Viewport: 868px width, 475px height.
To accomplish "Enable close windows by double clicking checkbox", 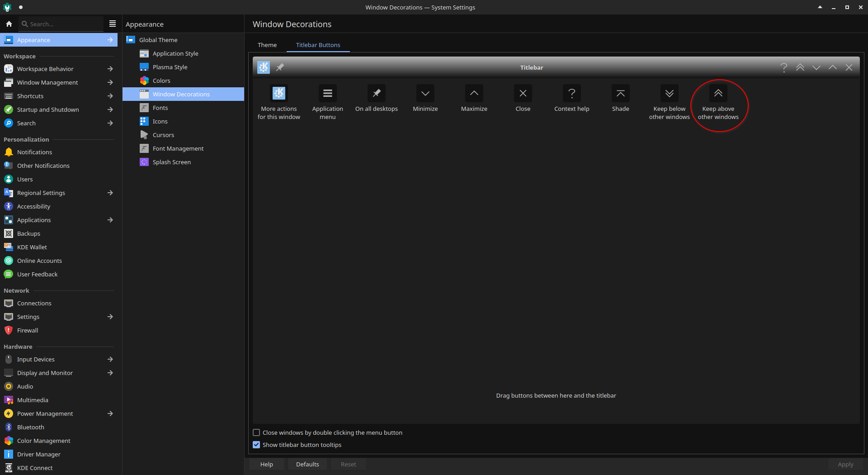I will point(256,432).
